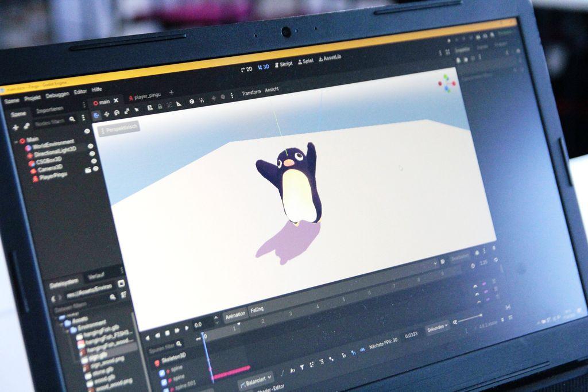The width and height of the screenshot is (588, 392).
Task: Click the lock selected node icon
Action: coord(160,107)
